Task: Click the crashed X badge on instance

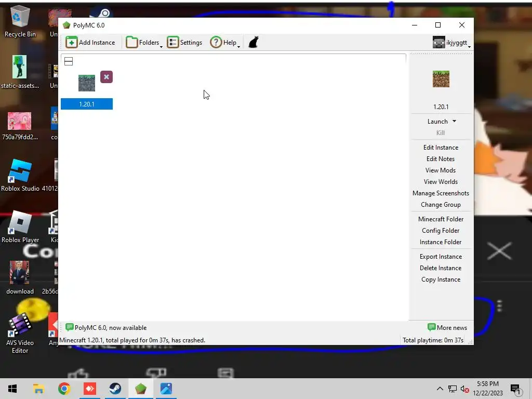Action: (107, 77)
